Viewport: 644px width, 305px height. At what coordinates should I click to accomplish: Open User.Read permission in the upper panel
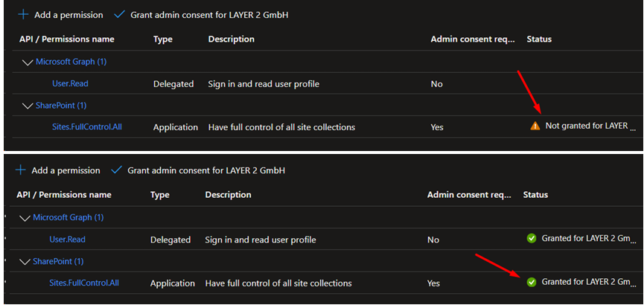point(70,84)
